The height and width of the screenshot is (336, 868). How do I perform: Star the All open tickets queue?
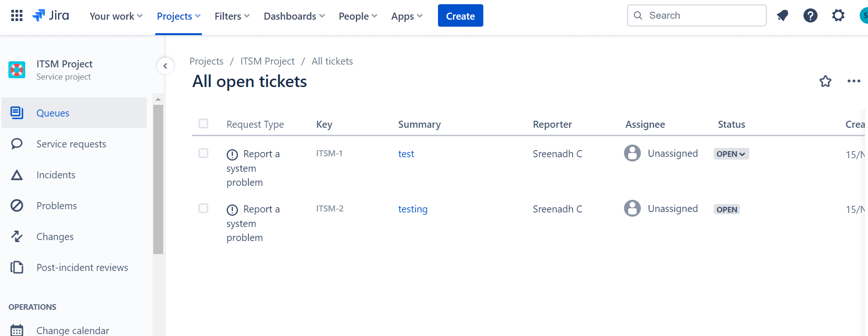[825, 81]
